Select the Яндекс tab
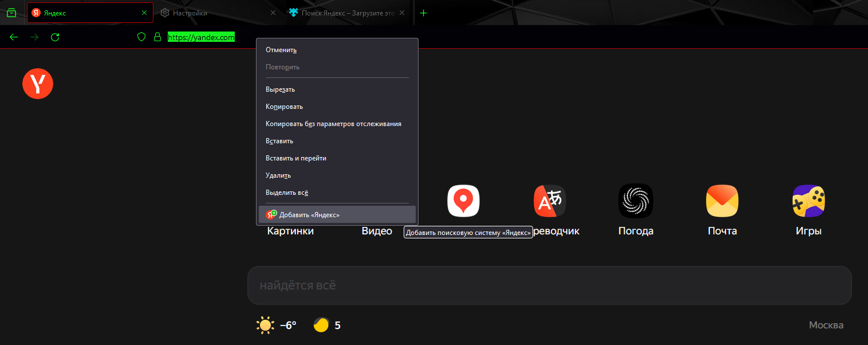 point(90,13)
